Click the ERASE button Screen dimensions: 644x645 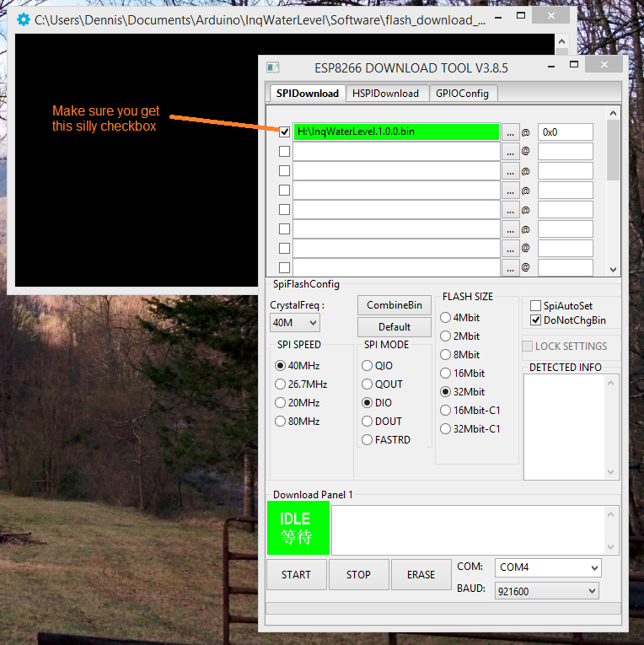pyautogui.click(x=421, y=575)
